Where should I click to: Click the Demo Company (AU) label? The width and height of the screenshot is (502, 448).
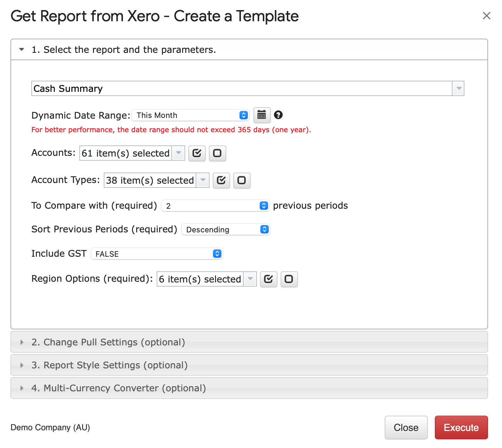(x=50, y=427)
